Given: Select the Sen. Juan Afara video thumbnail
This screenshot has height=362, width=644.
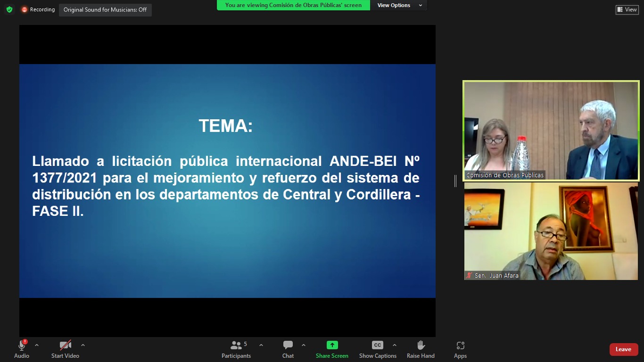Looking at the screenshot, I should [x=551, y=231].
